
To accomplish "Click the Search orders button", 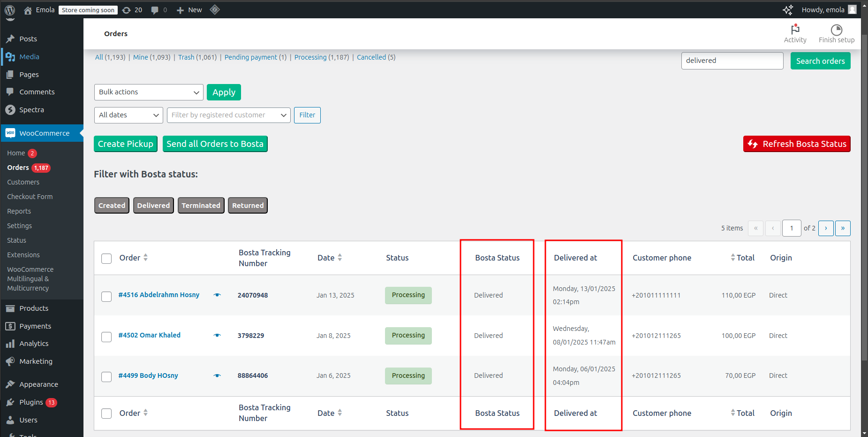I will pyautogui.click(x=820, y=61).
